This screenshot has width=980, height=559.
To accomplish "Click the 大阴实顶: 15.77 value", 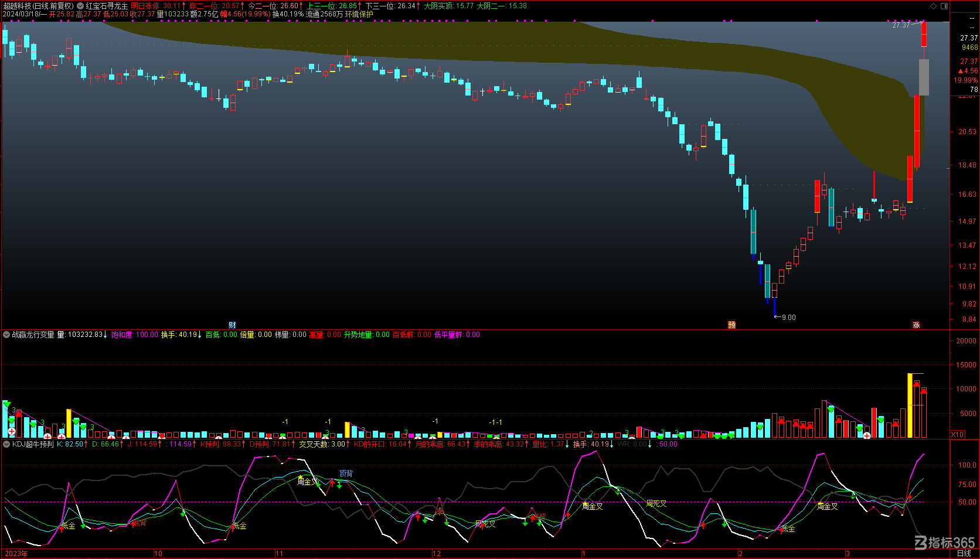I will [449, 6].
